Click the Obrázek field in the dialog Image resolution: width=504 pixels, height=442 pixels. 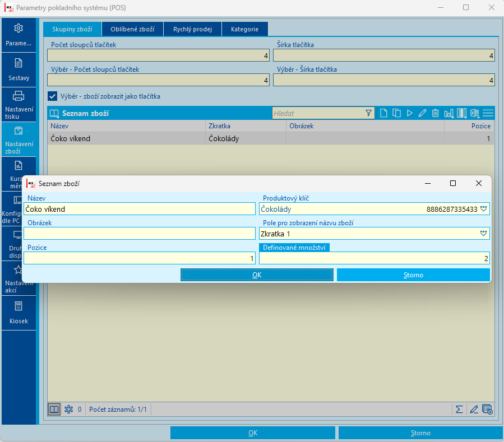click(140, 234)
